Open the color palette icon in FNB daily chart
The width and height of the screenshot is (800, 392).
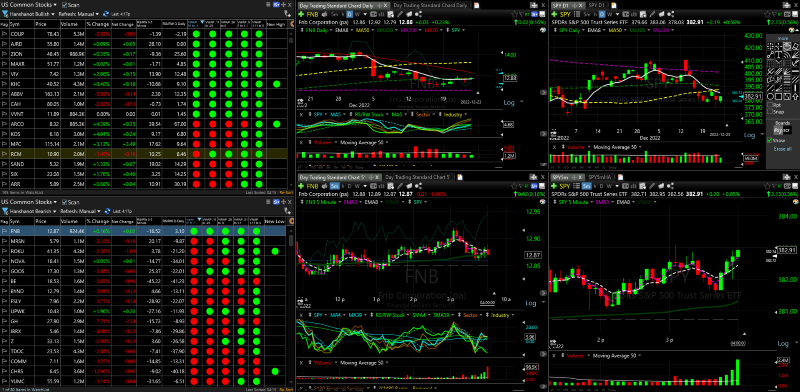[x=543, y=30]
